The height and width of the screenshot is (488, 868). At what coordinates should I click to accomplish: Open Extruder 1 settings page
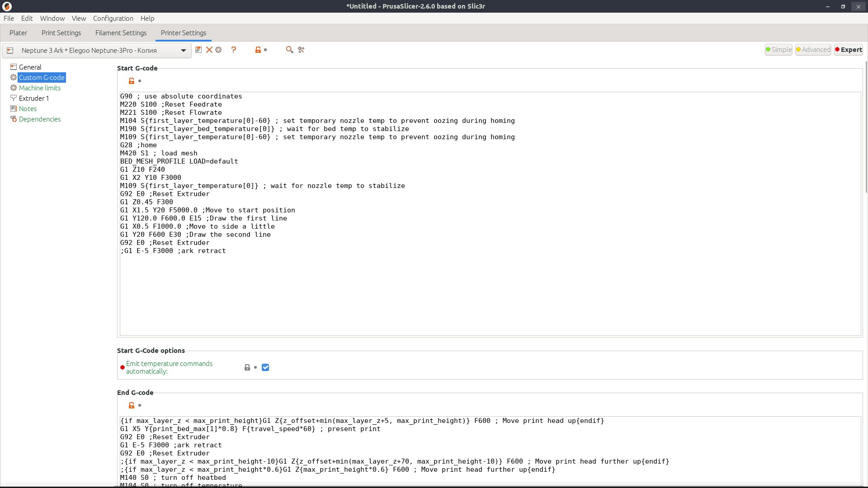[34, 98]
